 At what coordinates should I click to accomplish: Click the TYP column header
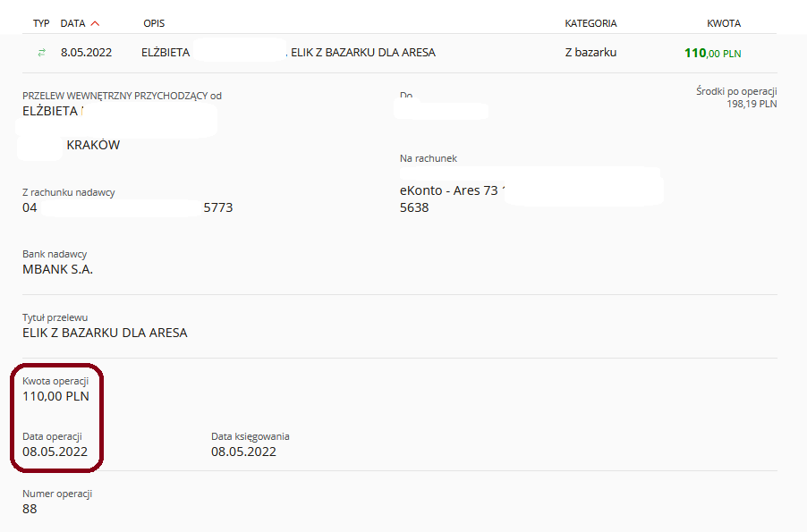41,23
